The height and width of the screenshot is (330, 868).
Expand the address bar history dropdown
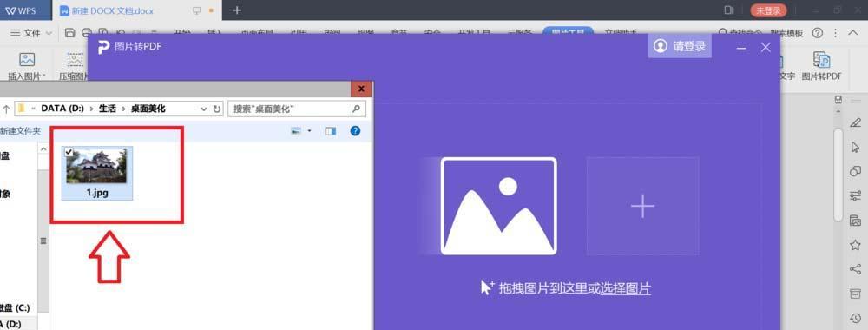click(204, 109)
